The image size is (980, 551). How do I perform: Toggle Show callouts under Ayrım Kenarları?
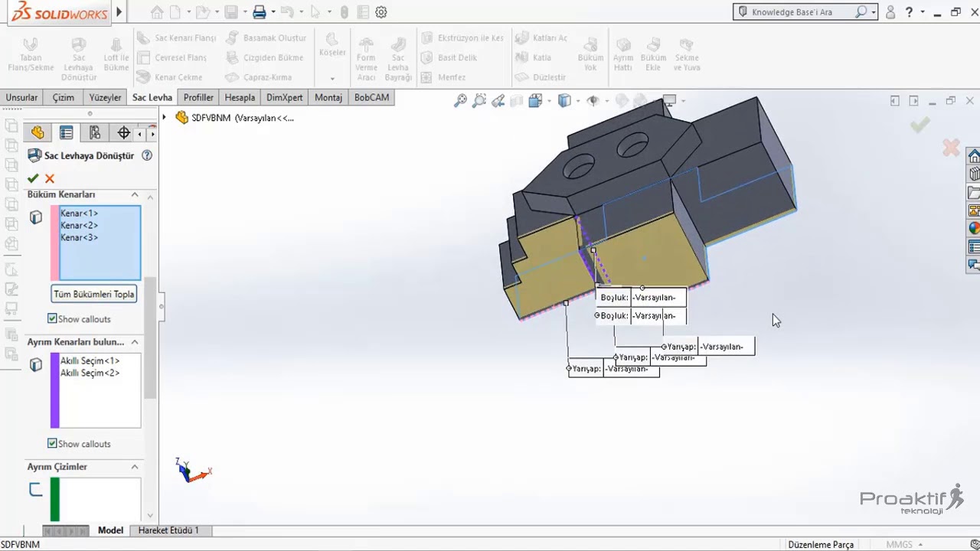click(x=52, y=443)
